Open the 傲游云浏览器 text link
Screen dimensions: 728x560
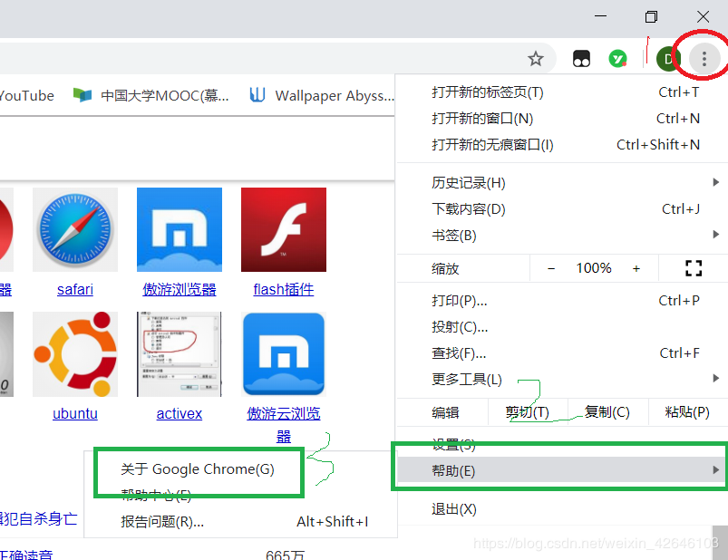[284, 424]
